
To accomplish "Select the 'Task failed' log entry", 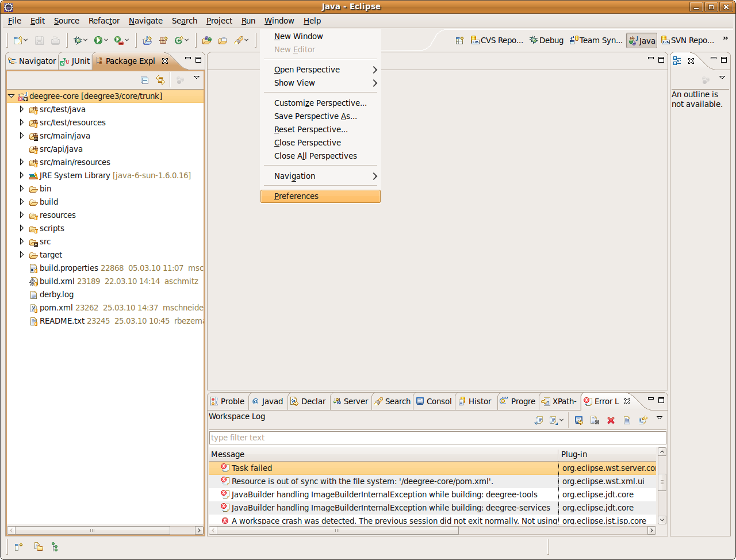I will [433, 468].
